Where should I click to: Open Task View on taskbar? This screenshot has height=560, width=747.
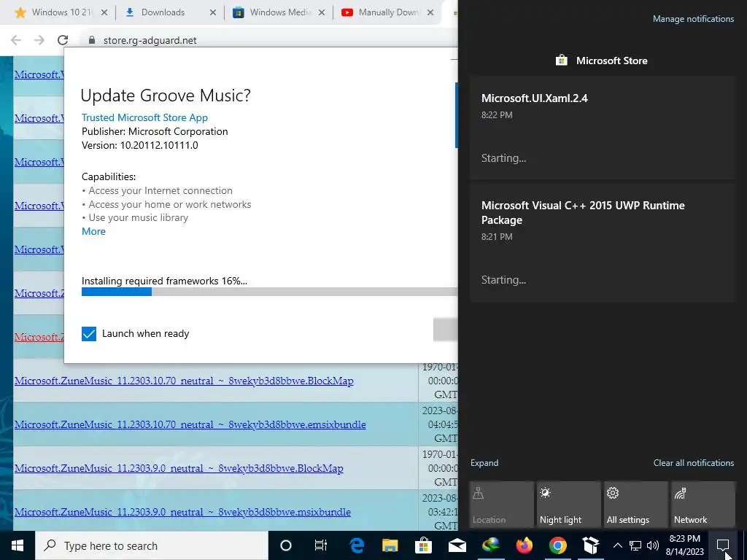[321, 545]
